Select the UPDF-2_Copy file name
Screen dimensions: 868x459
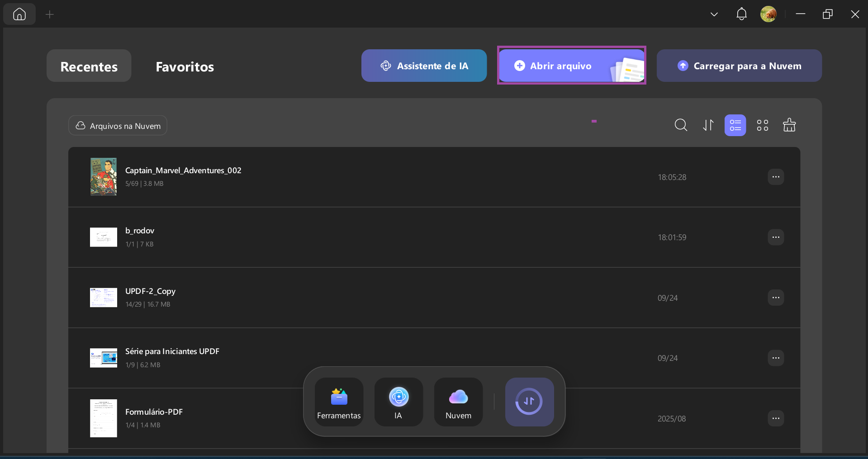click(x=150, y=291)
